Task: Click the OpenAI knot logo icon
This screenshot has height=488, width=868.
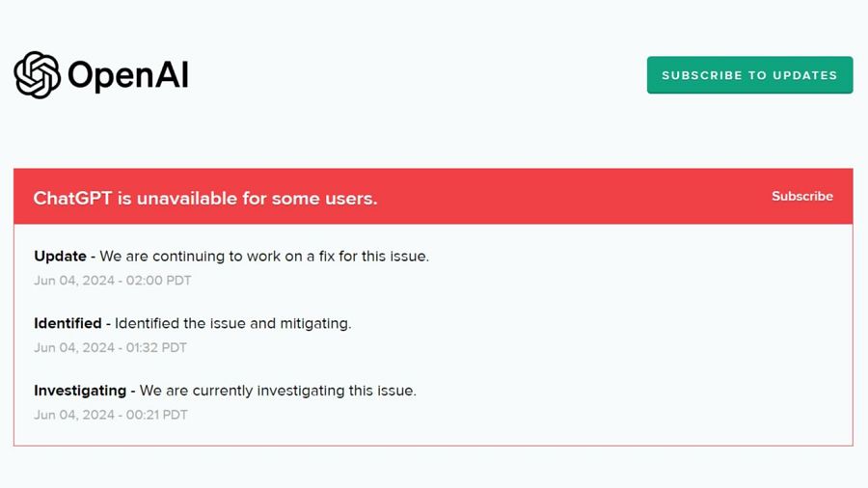Action: [x=38, y=75]
